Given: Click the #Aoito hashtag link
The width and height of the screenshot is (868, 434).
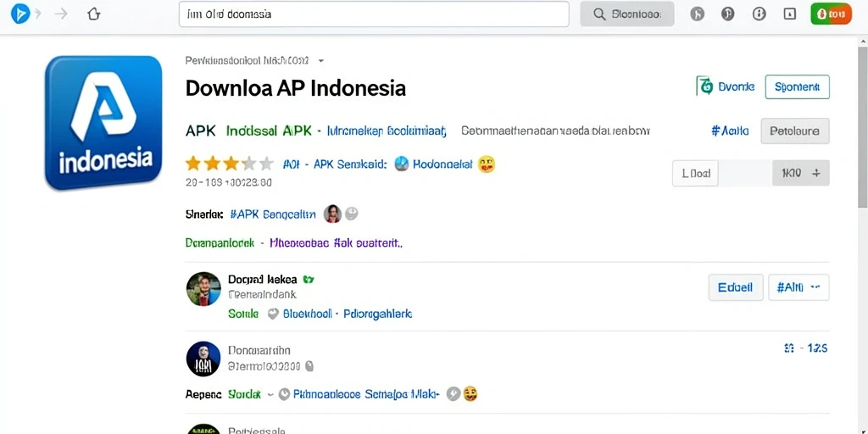Looking at the screenshot, I should tap(730, 131).
